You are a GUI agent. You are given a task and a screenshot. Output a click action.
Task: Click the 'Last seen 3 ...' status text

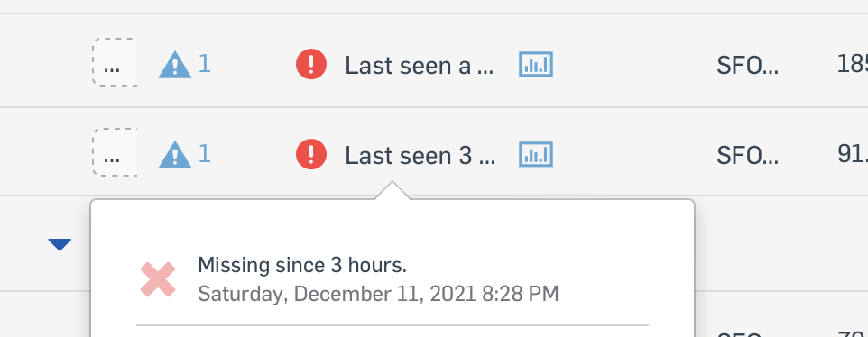coord(420,155)
